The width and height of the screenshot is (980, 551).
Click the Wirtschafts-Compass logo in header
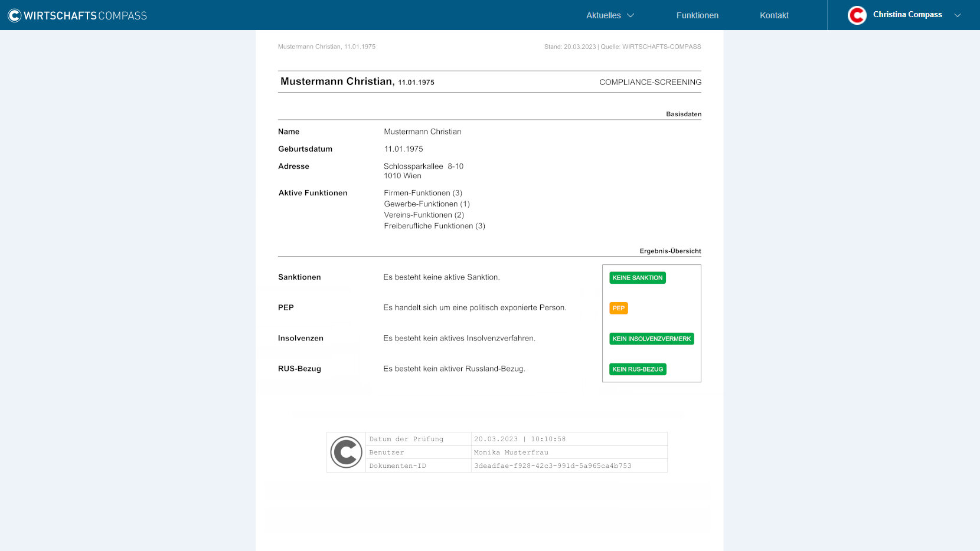77,15
